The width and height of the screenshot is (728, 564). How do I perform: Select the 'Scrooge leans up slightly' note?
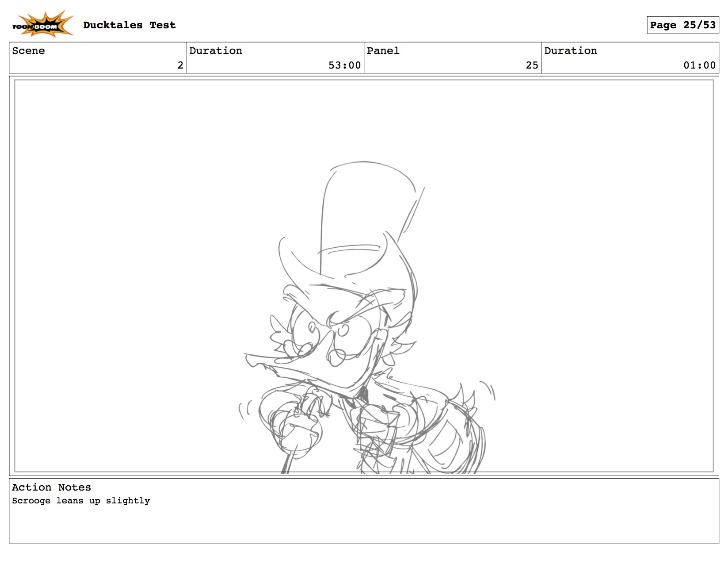click(x=81, y=501)
